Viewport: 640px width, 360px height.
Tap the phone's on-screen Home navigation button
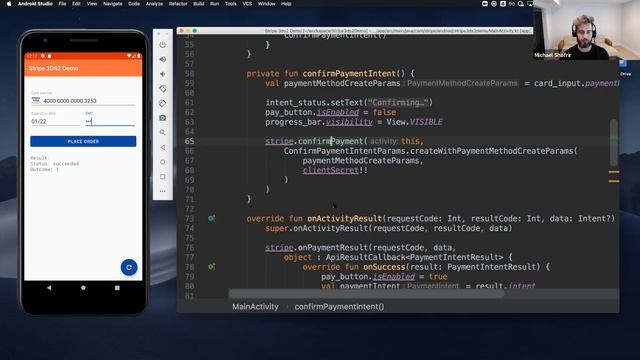(83, 288)
